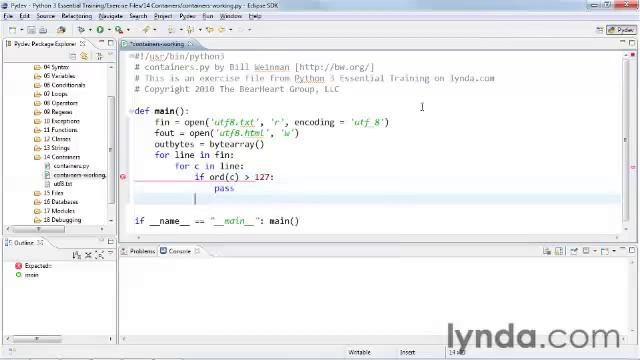
Task: Open the Help menu
Action: (x=255, y=16)
